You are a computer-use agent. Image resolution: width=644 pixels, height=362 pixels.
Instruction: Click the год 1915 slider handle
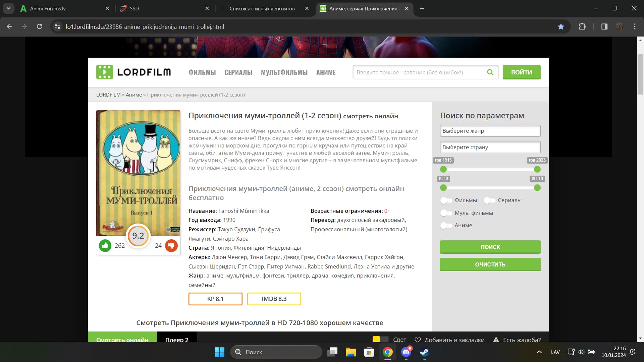point(443,169)
